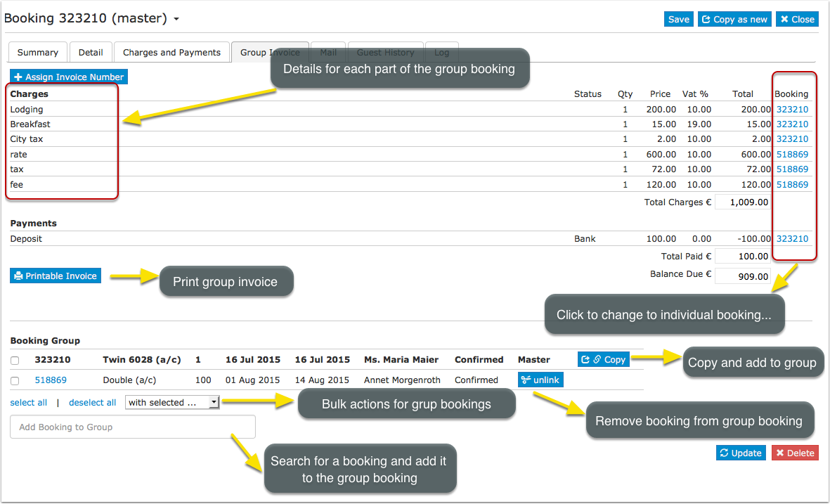
Task: Check the checkbox for booking 518869
Action: tap(15, 381)
